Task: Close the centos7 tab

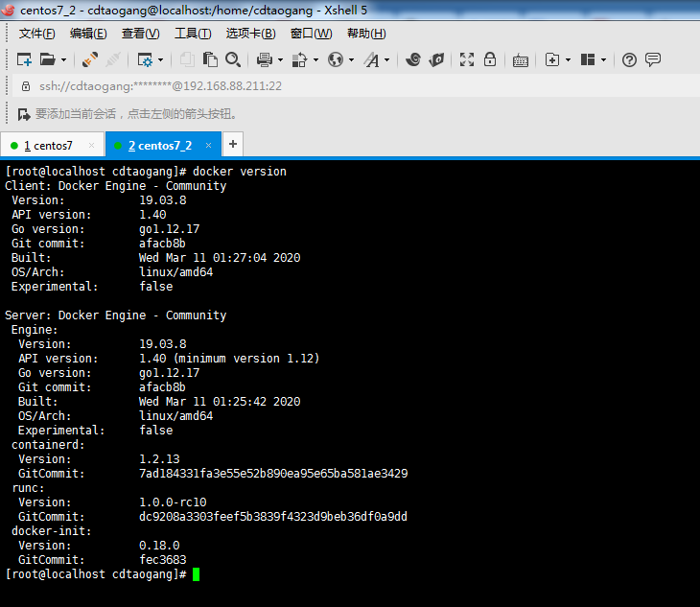Action: 91,145
